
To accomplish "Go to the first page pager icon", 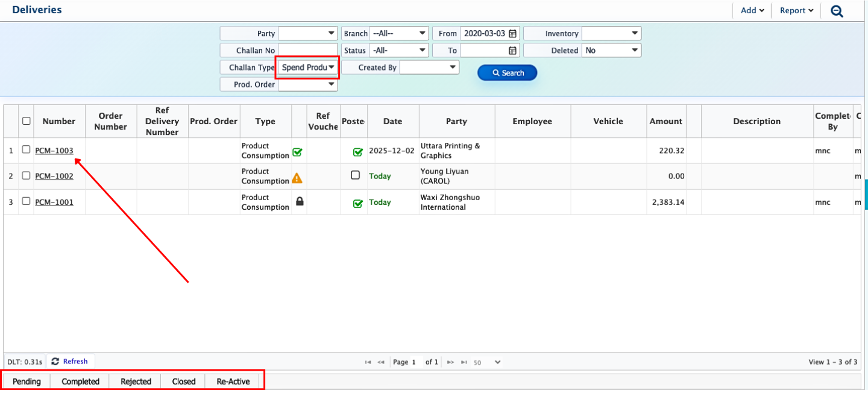I will (368, 362).
